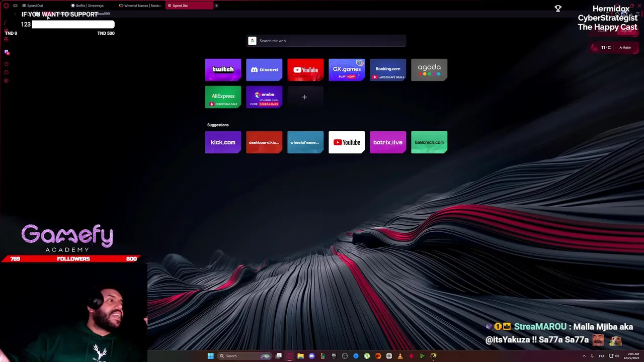Open YouTube tile under Suggestions
Image resolution: width=644 pixels, height=362 pixels.
click(347, 142)
